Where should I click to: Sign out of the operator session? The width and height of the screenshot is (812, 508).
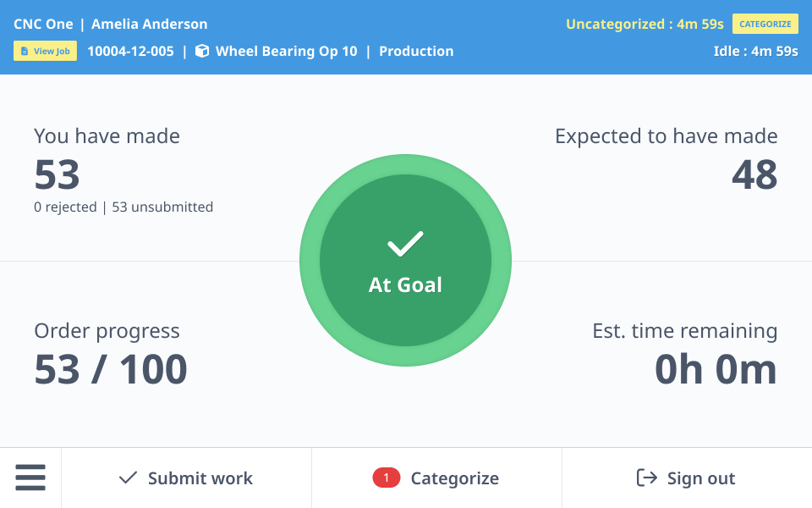coord(700,478)
